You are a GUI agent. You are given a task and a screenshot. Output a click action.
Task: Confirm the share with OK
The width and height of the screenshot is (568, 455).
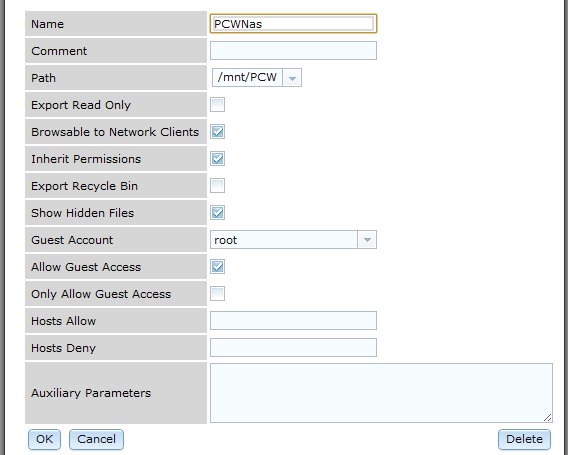point(44,439)
